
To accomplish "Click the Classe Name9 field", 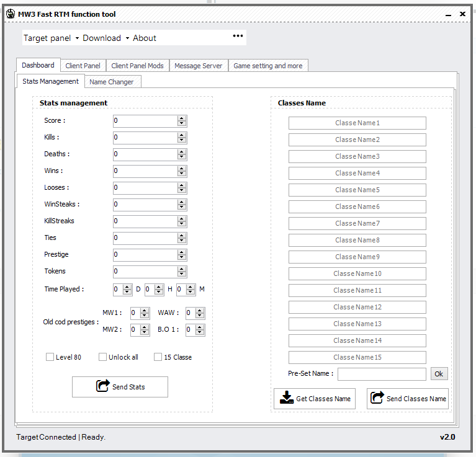I will [357, 257].
